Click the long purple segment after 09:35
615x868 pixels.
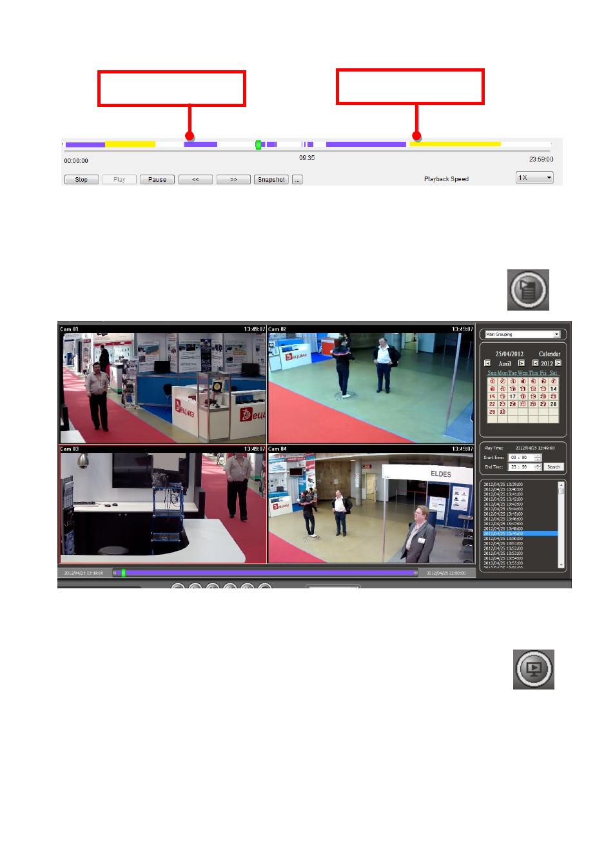(366, 144)
